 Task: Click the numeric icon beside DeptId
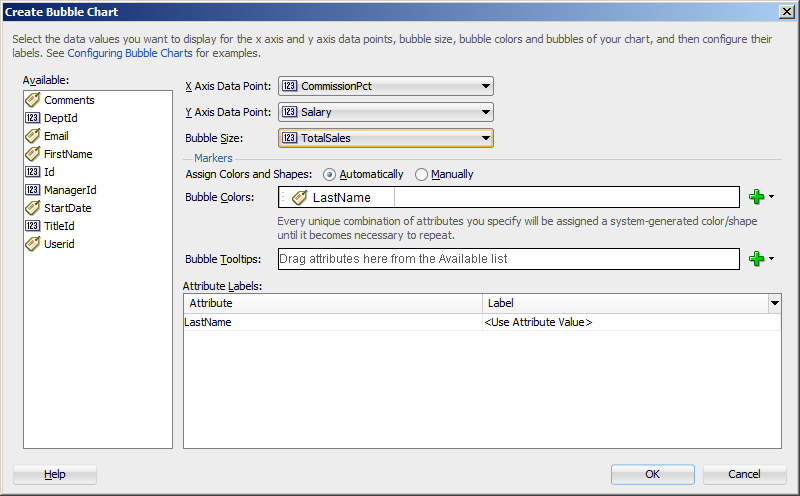[33, 118]
